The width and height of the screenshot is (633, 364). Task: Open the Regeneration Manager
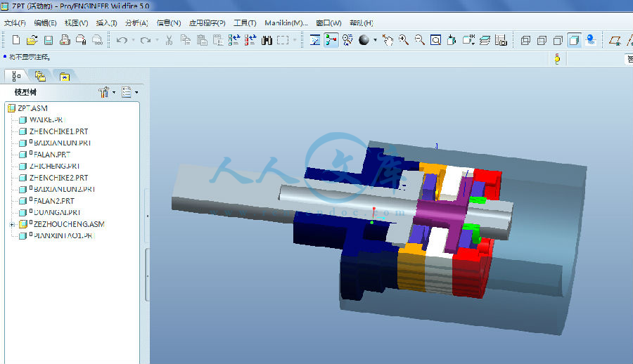point(250,40)
